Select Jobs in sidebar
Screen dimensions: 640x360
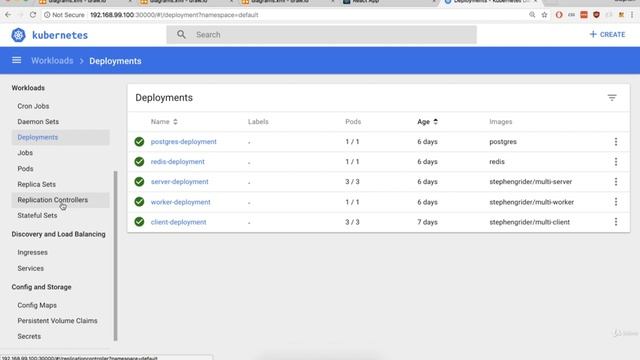25,153
